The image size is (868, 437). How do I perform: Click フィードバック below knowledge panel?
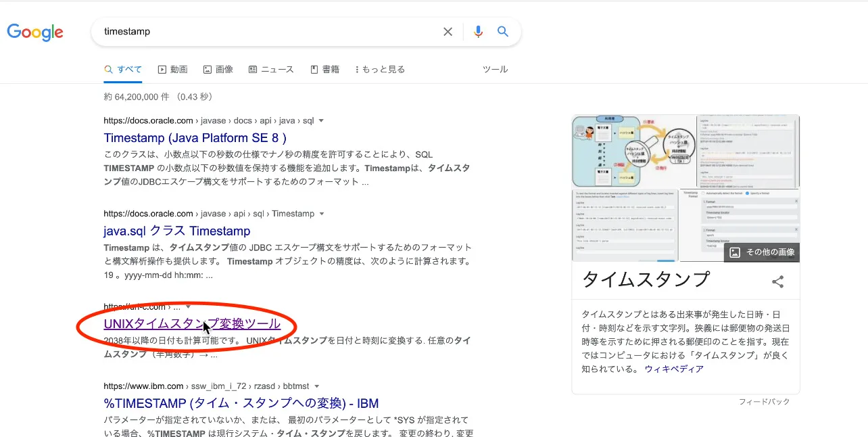click(x=764, y=402)
